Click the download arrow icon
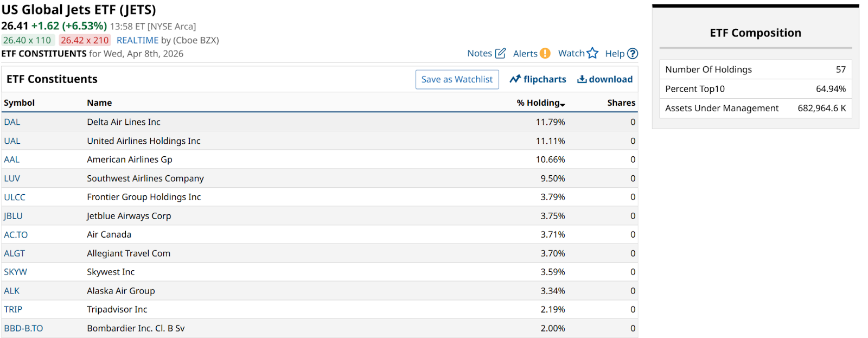Image resolution: width=868 pixels, height=338 pixels. pos(582,79)
